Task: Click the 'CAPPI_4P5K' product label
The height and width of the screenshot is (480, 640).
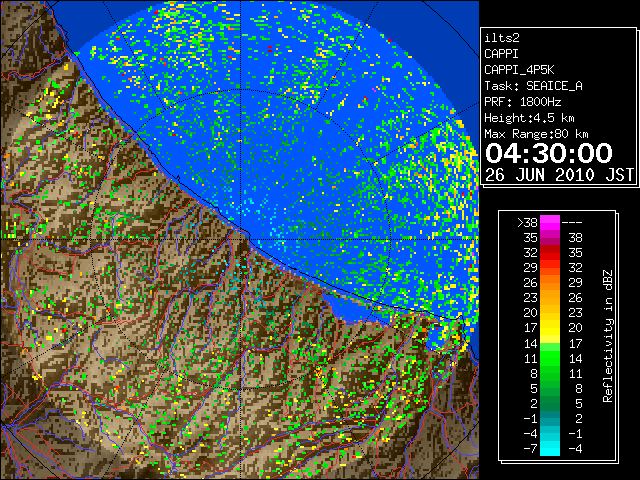Action: [x=519, y=70]
